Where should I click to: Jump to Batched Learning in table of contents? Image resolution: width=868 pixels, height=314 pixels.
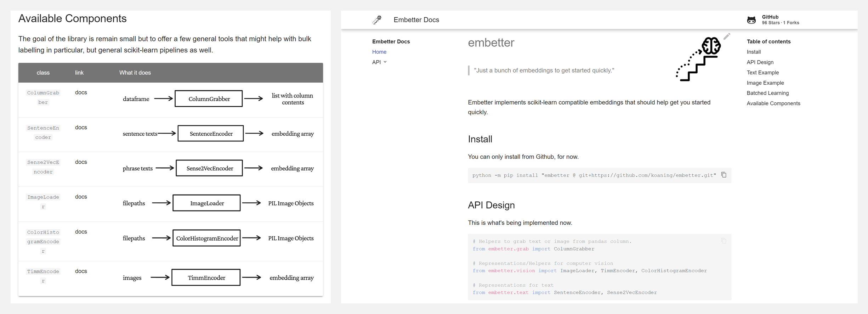[x=768, y=93]
